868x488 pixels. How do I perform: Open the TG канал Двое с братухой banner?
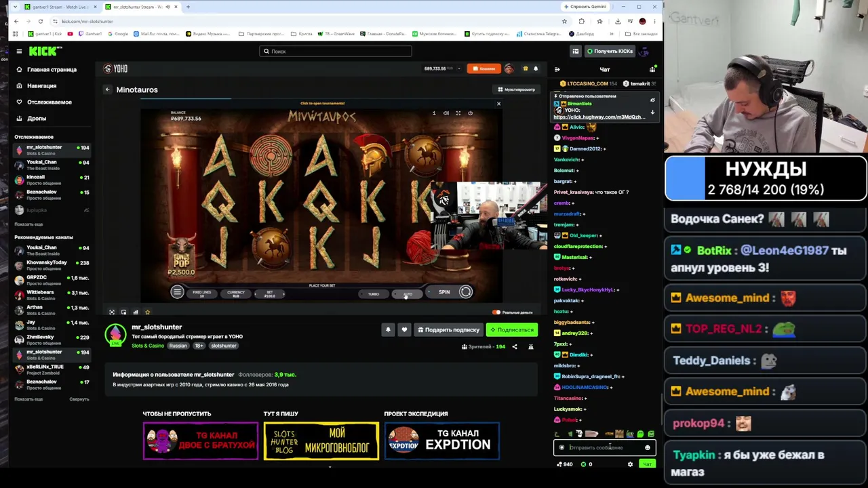click(x=201, y=441)
